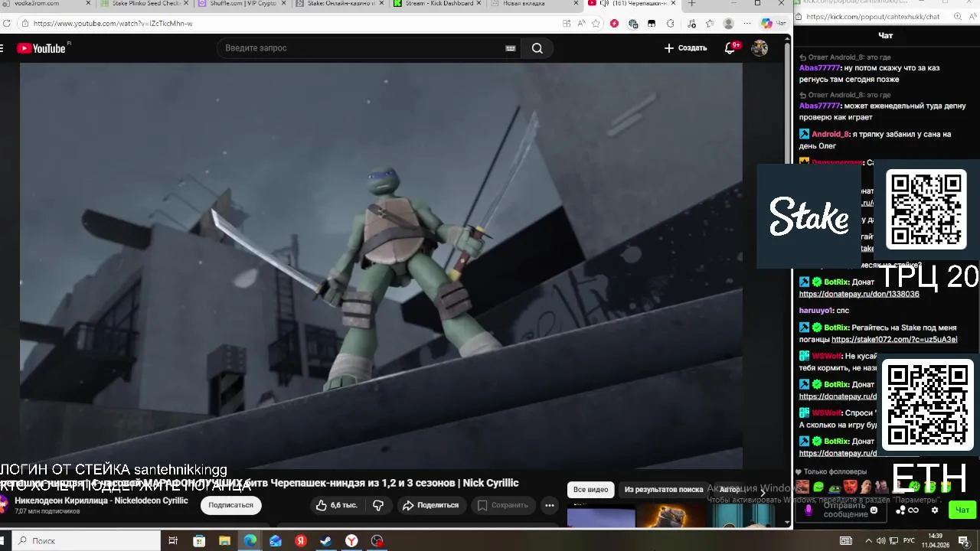Open the stake1072.com referral link in chat
This screenshot has width=980, height=551.
coord(894,339)
